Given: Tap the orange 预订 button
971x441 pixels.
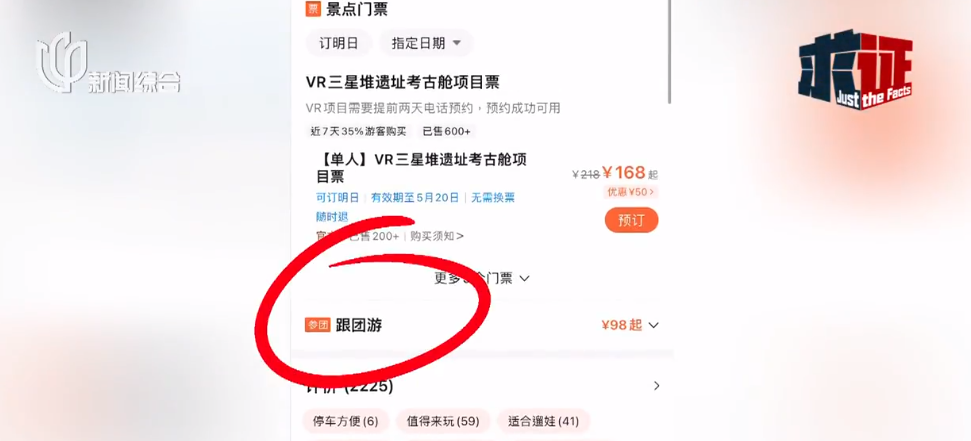Looking at the screenshot, I should (x=631, y=220).
